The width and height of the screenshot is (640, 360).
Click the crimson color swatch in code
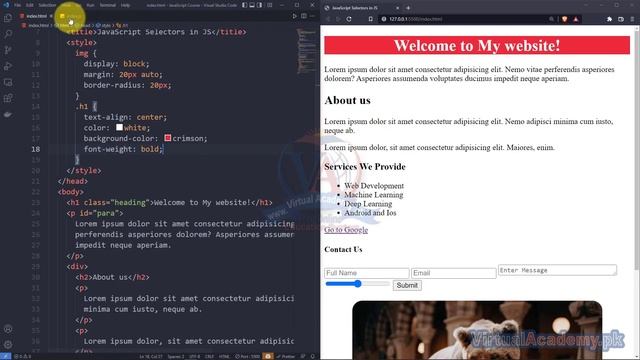pyautogui.click(x=167, y=138)
